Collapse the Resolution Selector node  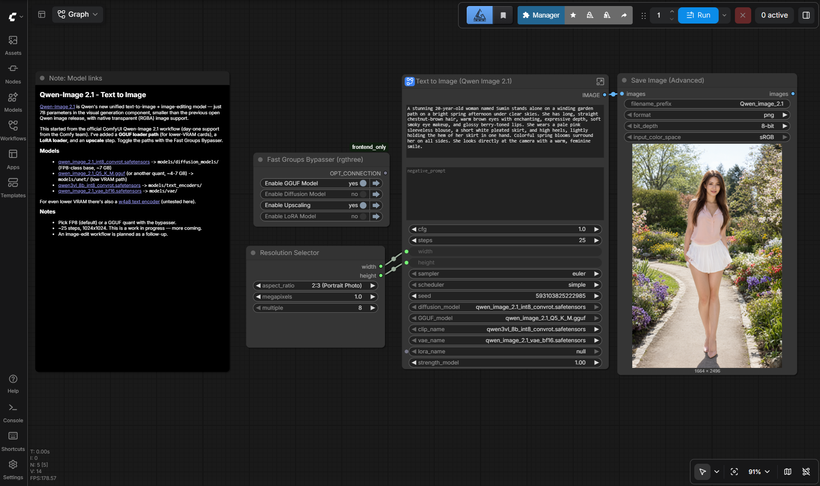click(x=253, y=253)
